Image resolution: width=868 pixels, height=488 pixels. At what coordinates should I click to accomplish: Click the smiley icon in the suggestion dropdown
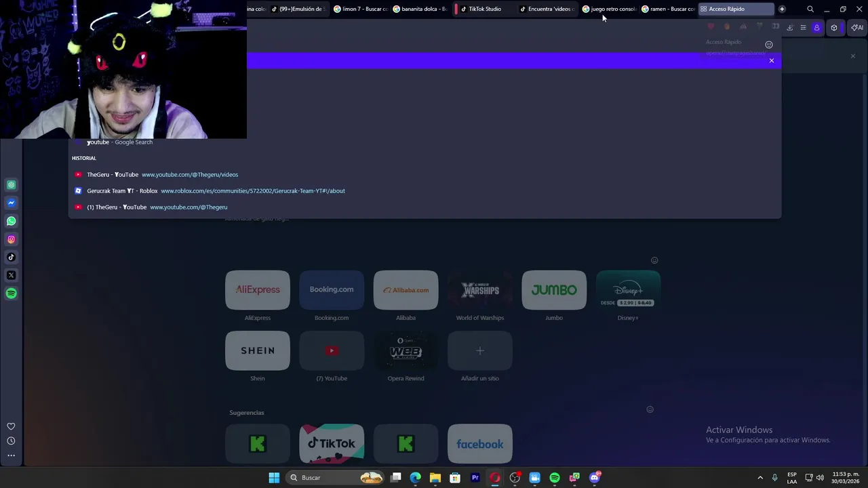coord(769,45)
